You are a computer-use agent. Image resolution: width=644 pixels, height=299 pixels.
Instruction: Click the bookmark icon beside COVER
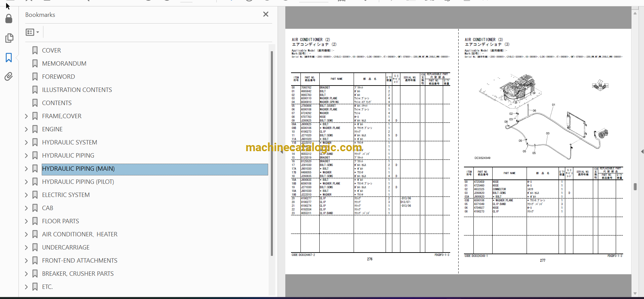[x=35, y=51]
